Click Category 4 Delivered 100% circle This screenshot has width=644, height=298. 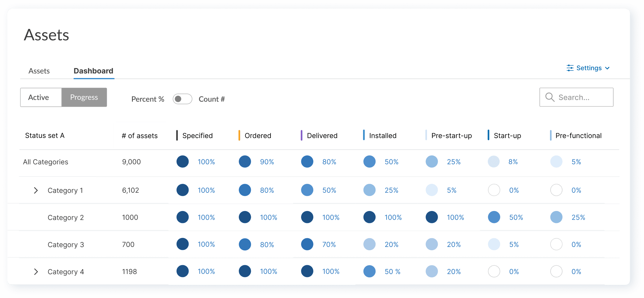pyautogui.click(x=307, y=271)
